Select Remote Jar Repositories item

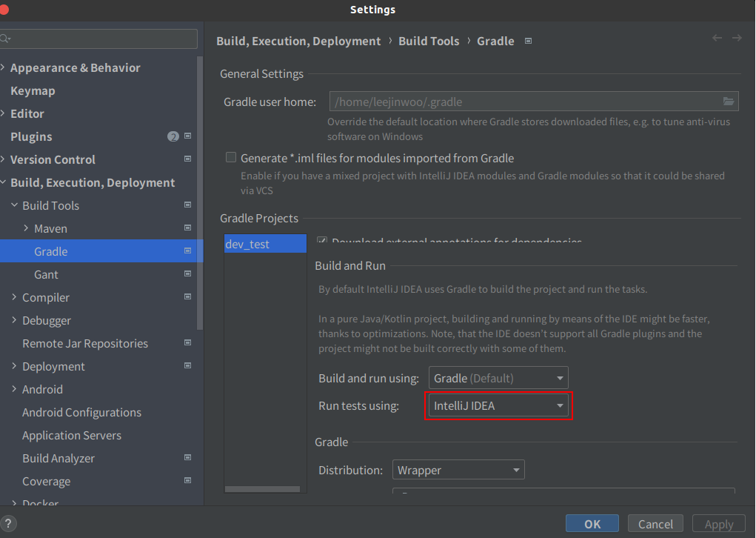click(85, 344)
